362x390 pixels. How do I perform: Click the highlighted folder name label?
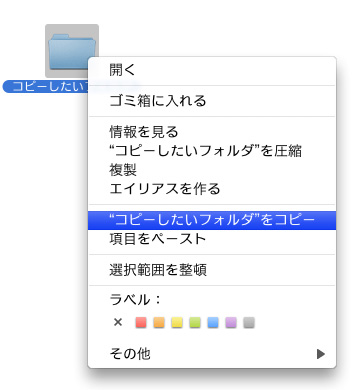coord(46,87)
